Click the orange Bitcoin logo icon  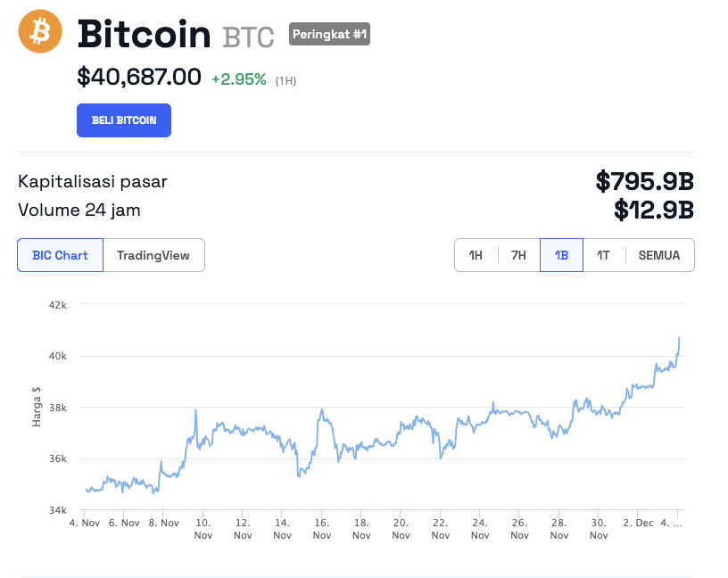point(40,31)
